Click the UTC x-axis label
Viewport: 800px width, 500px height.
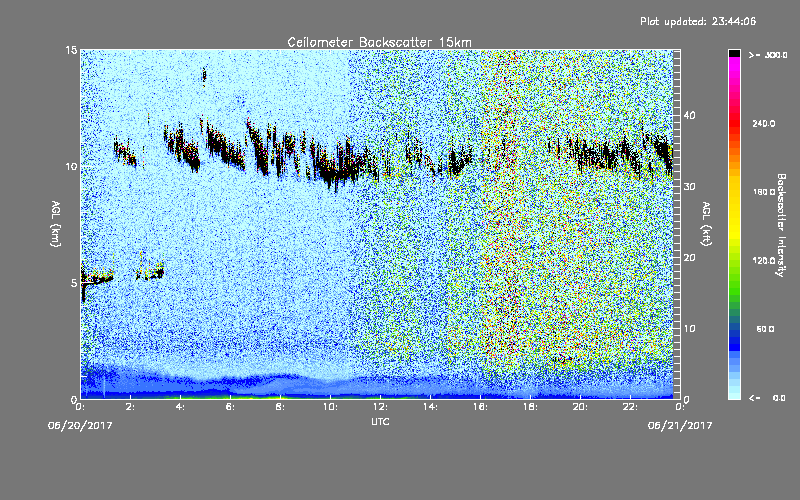tap(380, 421)
